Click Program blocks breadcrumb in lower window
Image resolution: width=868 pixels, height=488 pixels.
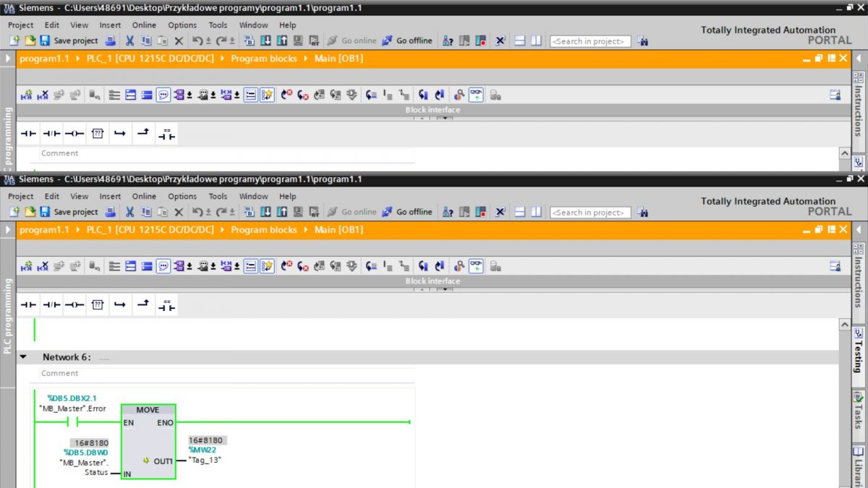pyautogui.click(x=264, y=230)
